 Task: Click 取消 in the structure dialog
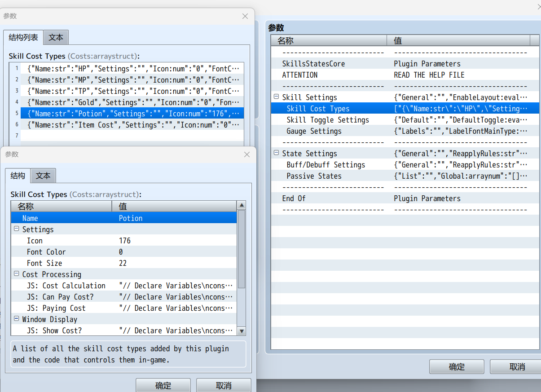pos(224,385)
